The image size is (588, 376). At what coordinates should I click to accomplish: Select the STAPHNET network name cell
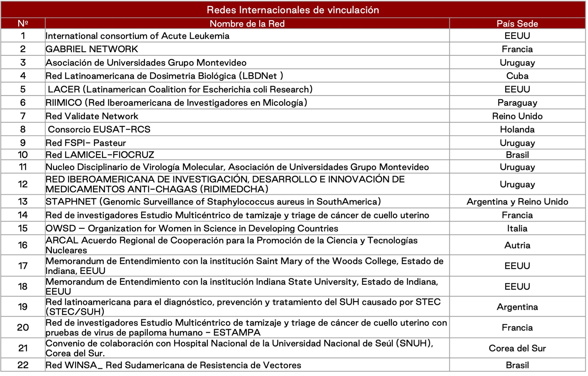(213, 202)
